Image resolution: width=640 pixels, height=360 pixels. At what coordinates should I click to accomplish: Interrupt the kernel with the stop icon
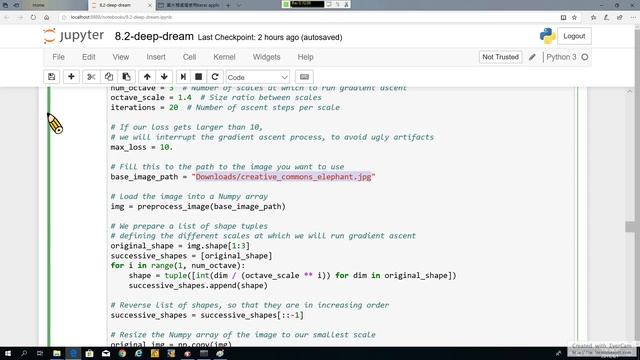(198, 77)
